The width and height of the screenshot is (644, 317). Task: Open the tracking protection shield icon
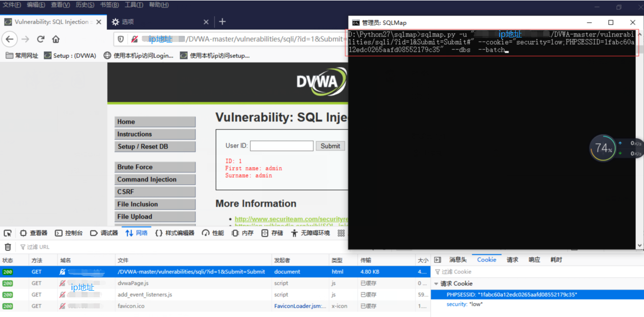click(x=120, y=39)
